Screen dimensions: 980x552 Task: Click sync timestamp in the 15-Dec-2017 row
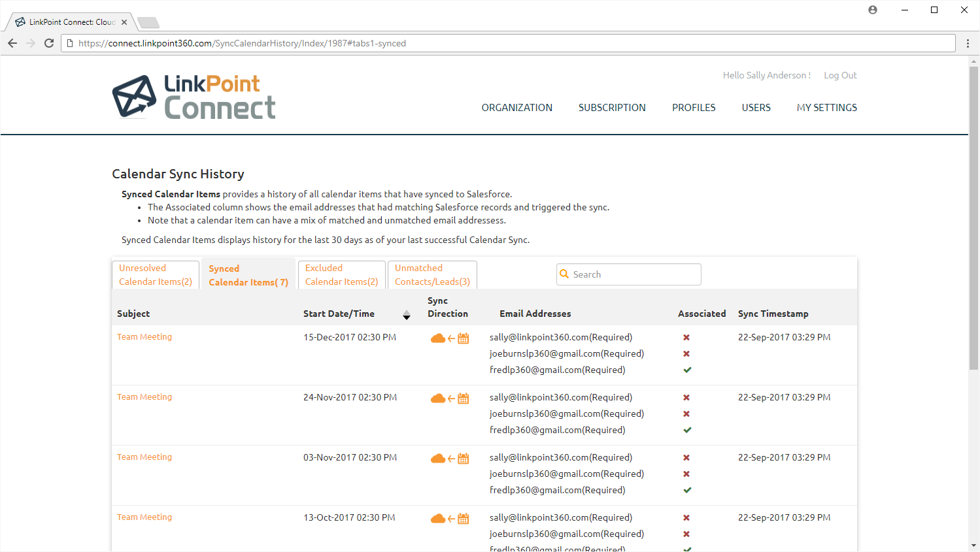click(785, 338)
